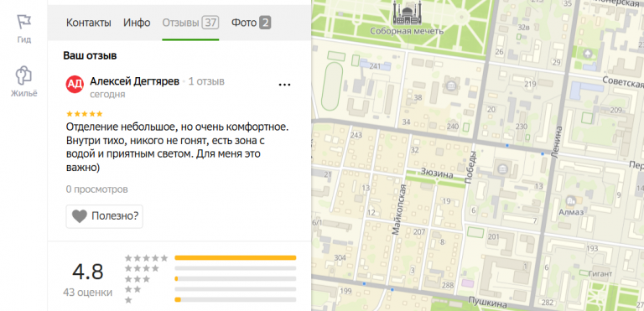This screenshot has width=644, height=311.
Task: Open the Гид flag icon in sidebar
Action: point(23,21)
